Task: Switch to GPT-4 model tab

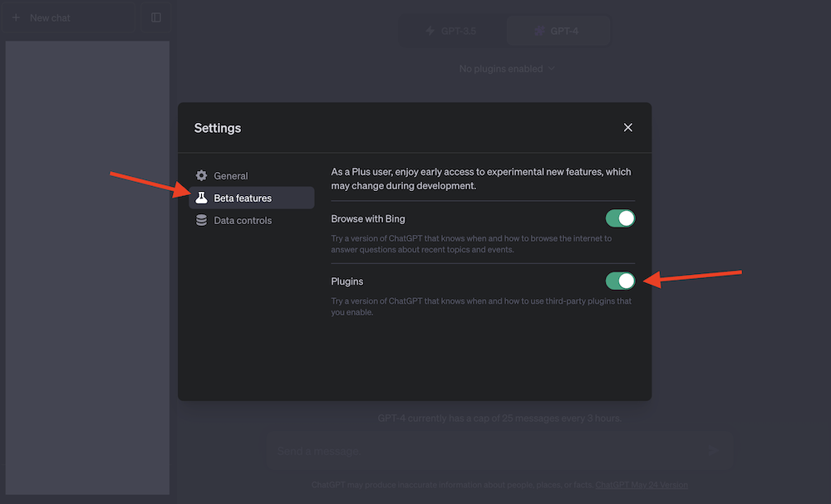Action: [x=558, y=31]
